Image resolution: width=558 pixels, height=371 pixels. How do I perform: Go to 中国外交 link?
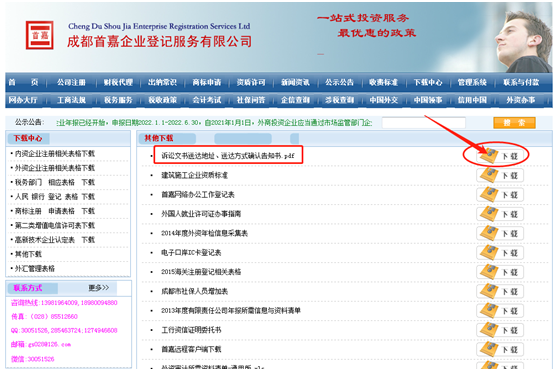click(383, 100)
